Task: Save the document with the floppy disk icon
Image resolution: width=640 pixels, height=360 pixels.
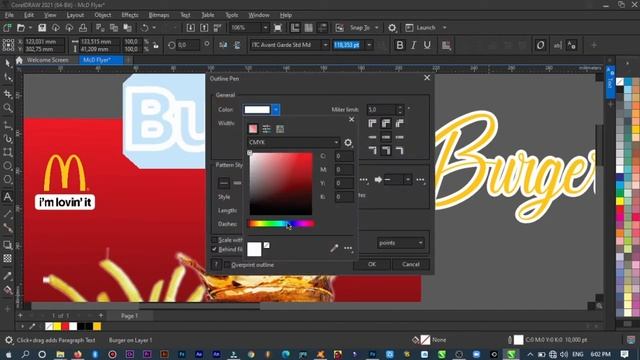Action: tap(42, 28)
